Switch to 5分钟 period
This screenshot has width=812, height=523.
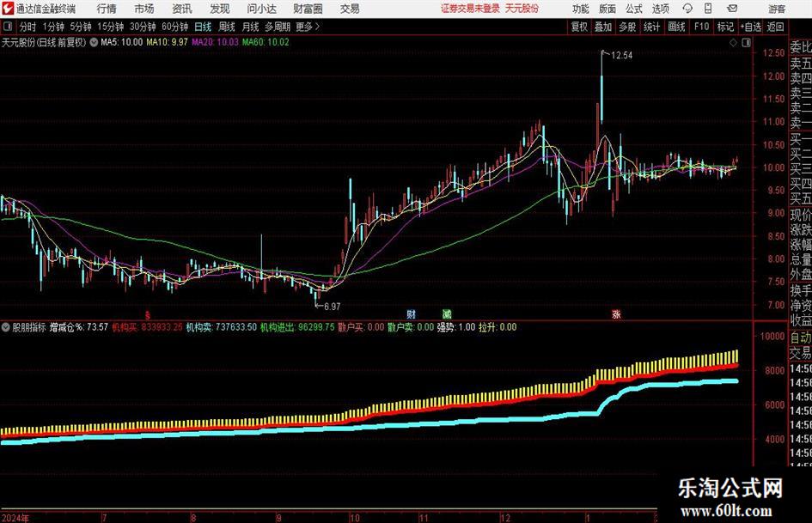(x=81, y=27)
